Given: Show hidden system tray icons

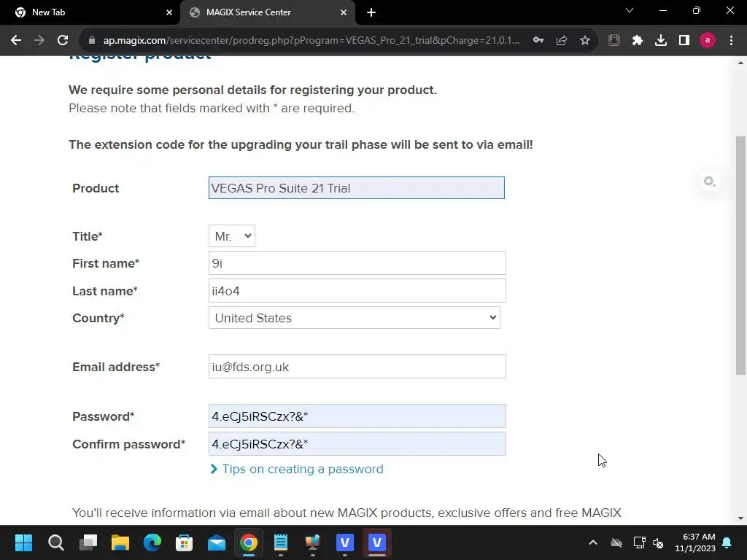Looking at the screenshot, I should point(593,542).
